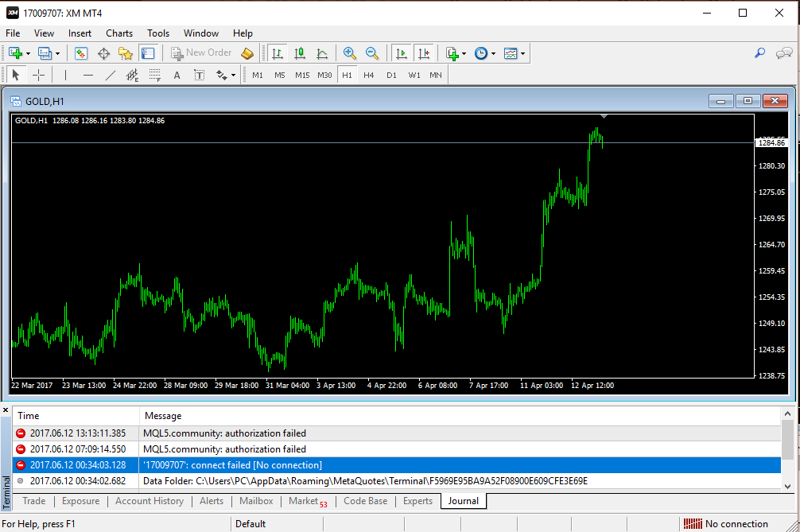This screenshot has height=532, width=800.
Task: Open the Data Window crosshair-circle icon
Action: (103, 53)
